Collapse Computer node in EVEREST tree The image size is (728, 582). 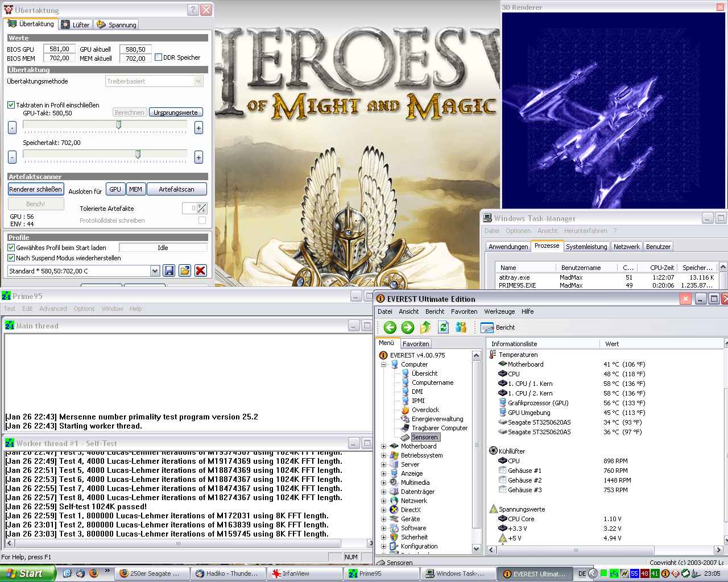point(384,364)
